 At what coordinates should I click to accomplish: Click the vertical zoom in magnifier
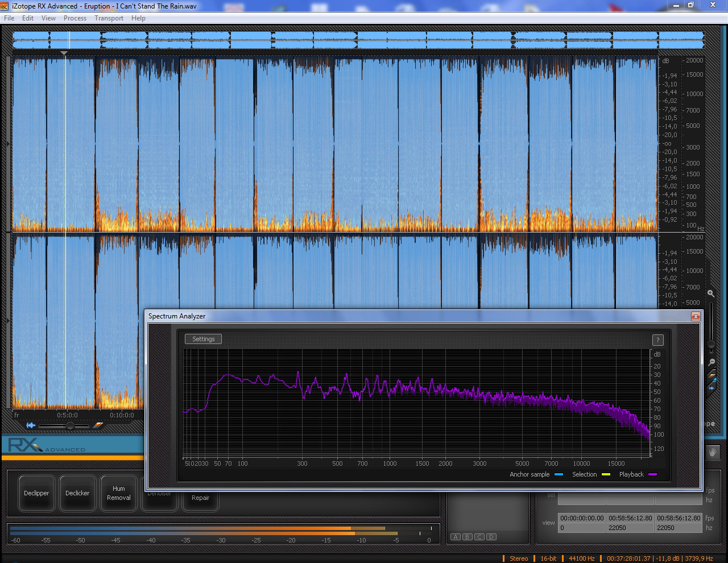coord(711,293)
